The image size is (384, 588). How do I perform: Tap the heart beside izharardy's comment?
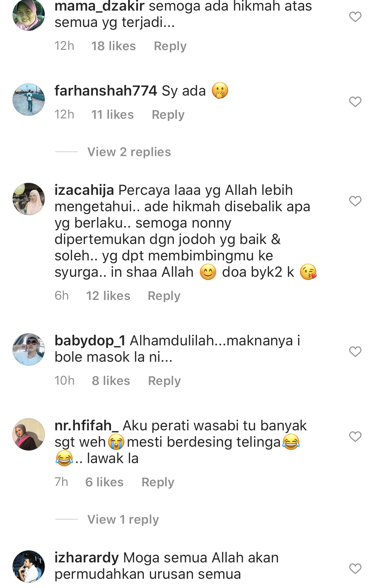[355, 569]
